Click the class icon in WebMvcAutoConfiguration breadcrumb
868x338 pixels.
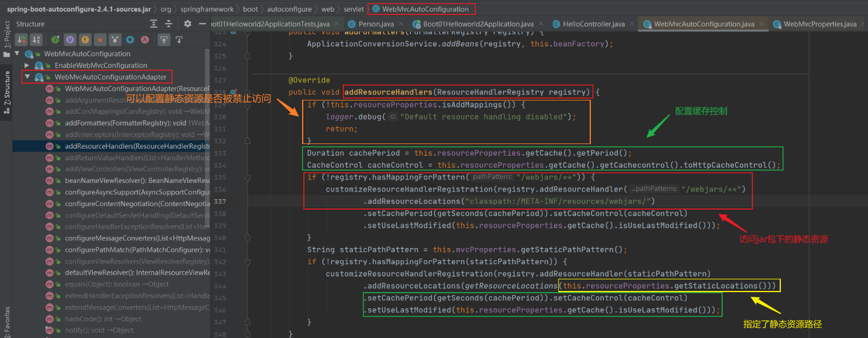[x=375, y=9]
